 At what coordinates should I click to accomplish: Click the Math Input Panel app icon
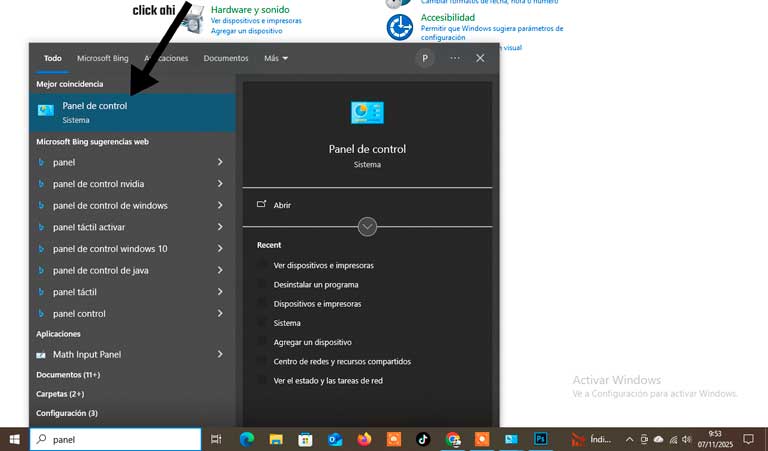(x=41, y=355)
